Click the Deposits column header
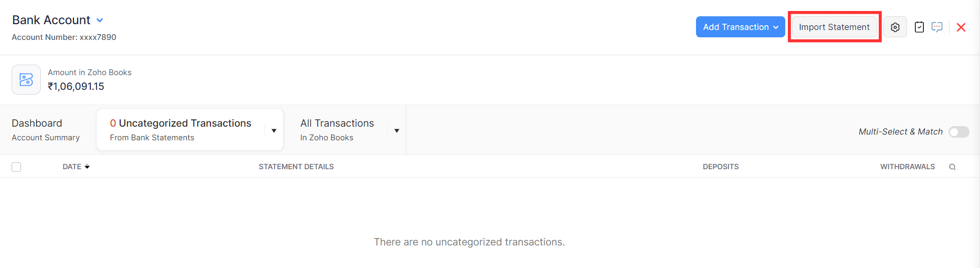Image resolution: width=980 pixels, height=268 pixels. (x=720, y=167)
